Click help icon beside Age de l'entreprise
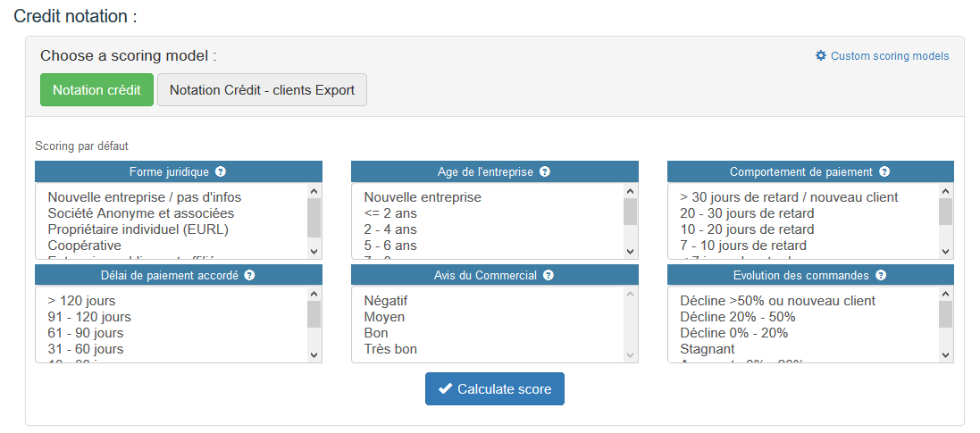Image resolution: width=980 pixels, height=433 pixels. pos(545,172)
